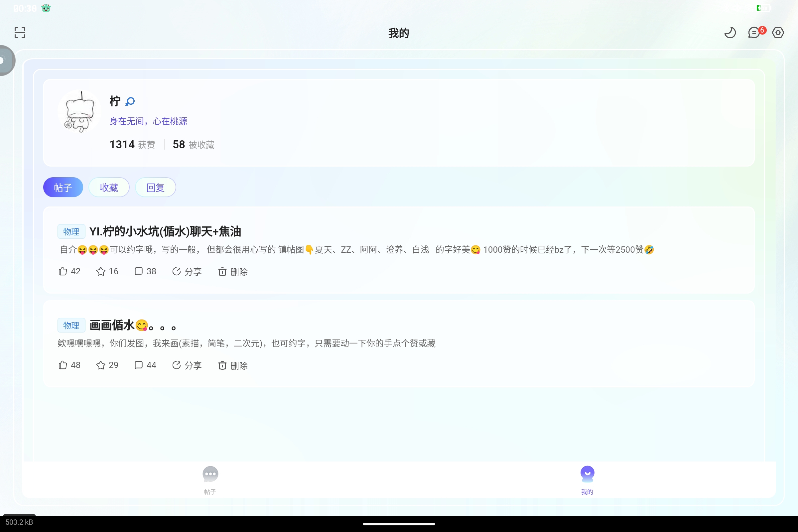Open the settings gear
Image resolution: width=798 pixels, height=532 pixels.
[x=778, y=33]
